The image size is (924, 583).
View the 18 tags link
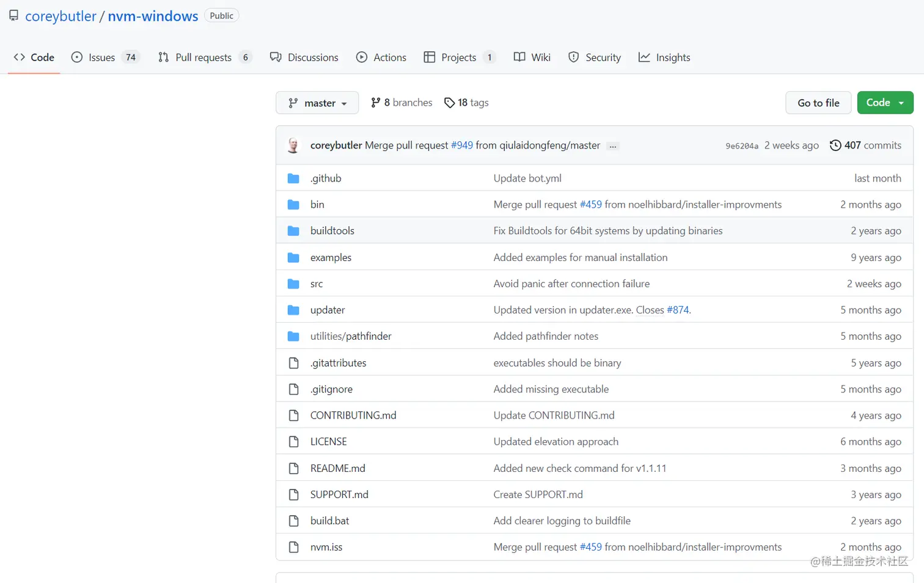tap(466, 103)
